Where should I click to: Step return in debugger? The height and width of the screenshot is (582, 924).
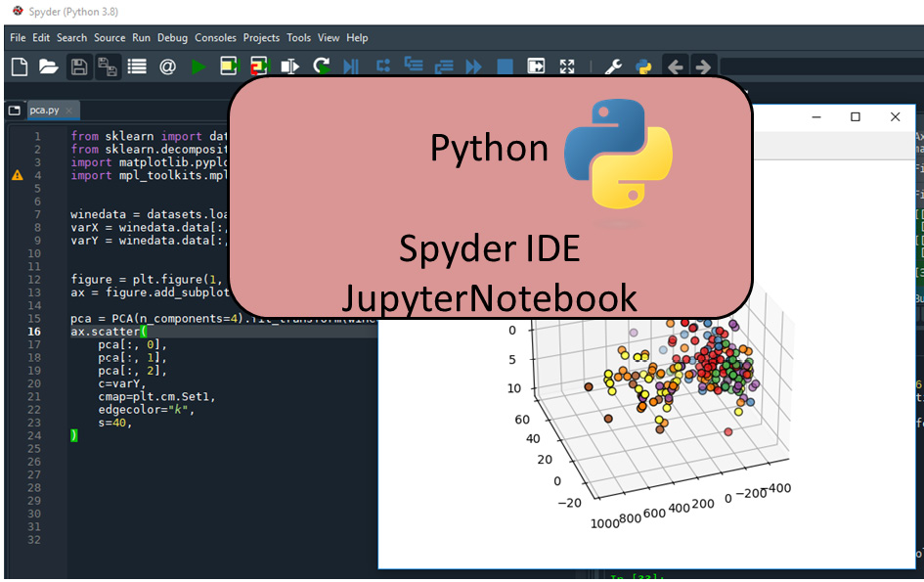tap(444, 67)
